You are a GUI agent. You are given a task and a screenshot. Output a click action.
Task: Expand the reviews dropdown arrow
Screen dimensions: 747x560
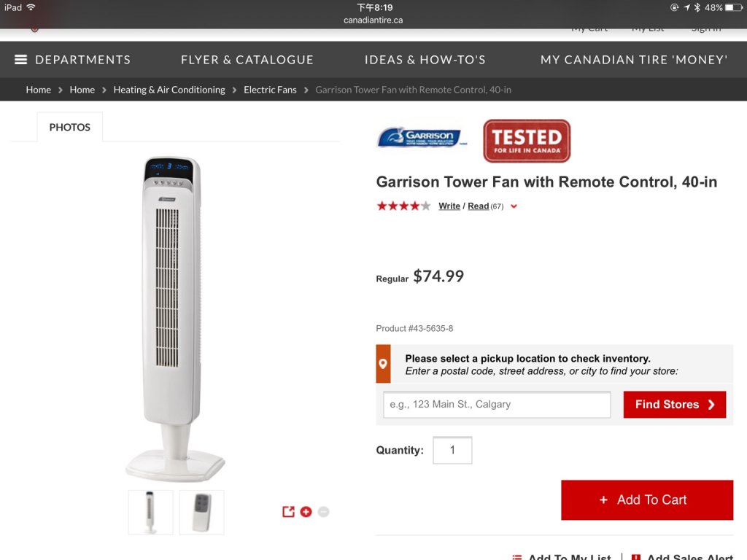[x=514, y=206]
